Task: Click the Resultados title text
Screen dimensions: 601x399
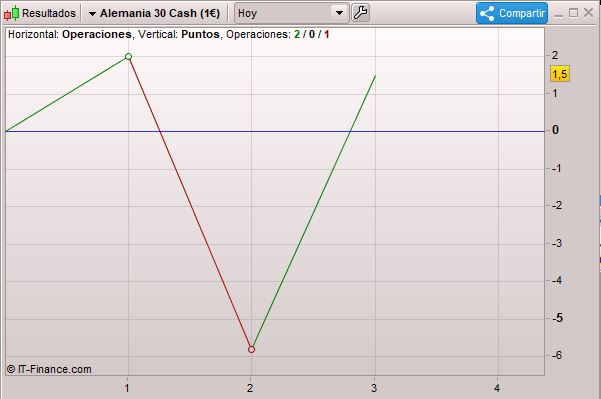Action: [x=49, y=13]
